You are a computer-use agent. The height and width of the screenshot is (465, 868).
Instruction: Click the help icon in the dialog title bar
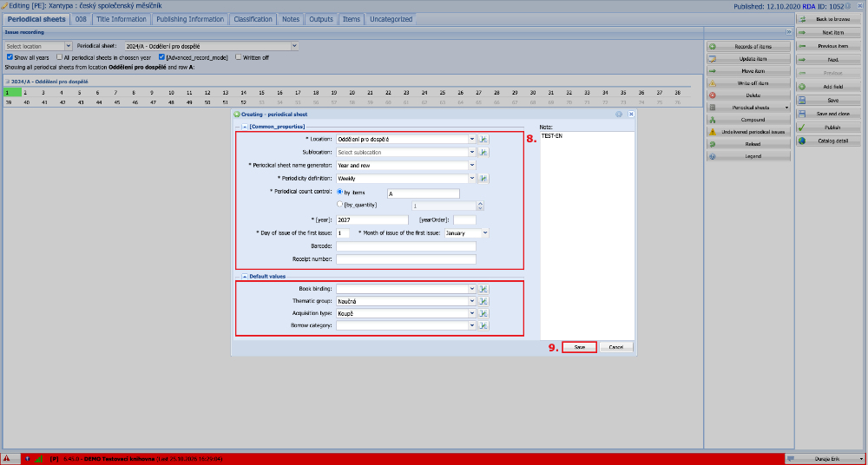click(619, 114)
